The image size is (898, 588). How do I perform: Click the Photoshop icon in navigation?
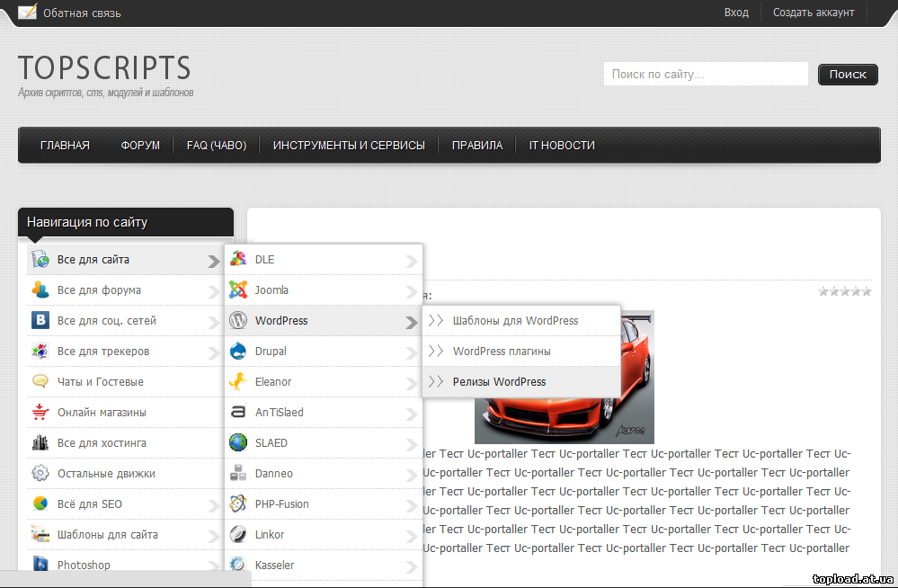[x=40, y=564]
